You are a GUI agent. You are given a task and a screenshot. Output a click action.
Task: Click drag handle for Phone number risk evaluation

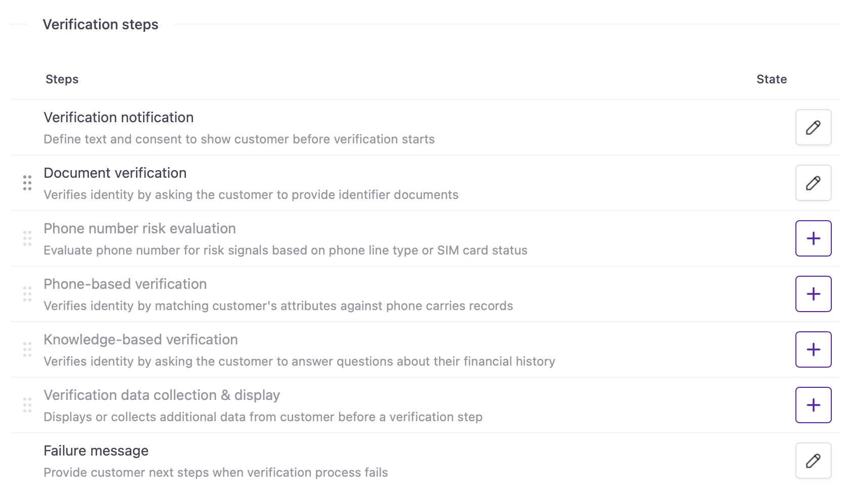coord(27,238)
